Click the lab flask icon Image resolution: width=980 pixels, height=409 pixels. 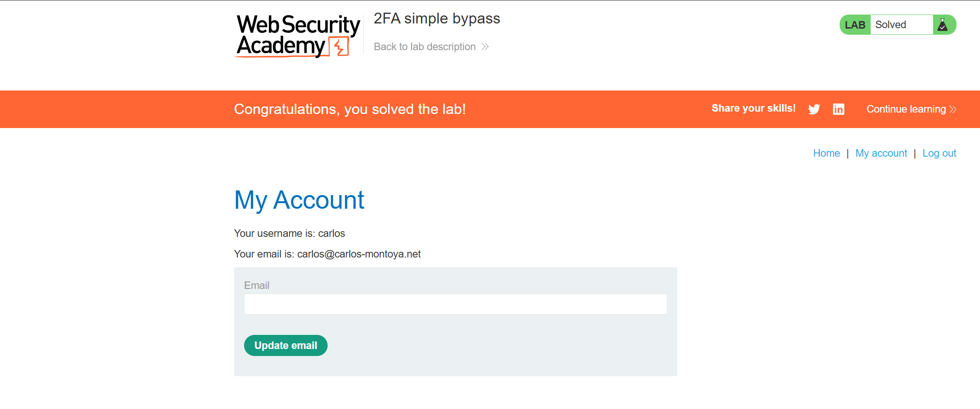click(942, 25)
